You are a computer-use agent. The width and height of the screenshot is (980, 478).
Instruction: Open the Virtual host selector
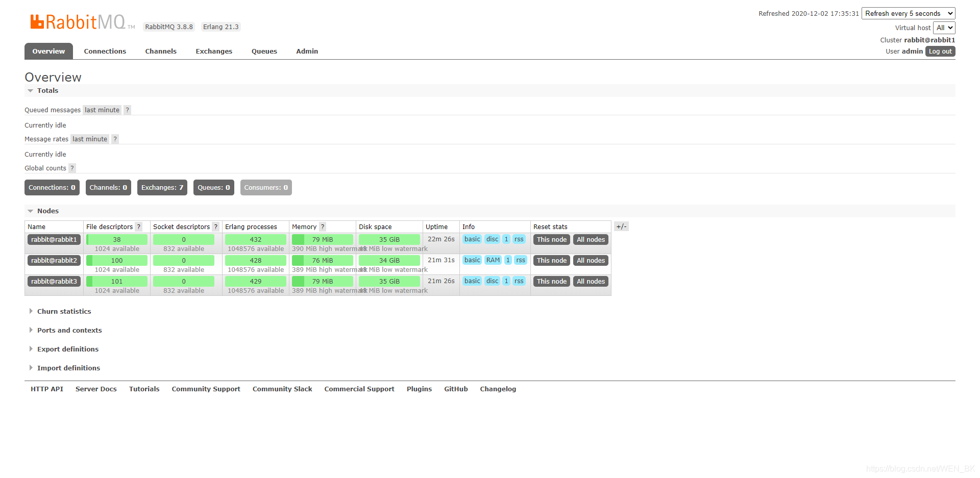point(944,28)
